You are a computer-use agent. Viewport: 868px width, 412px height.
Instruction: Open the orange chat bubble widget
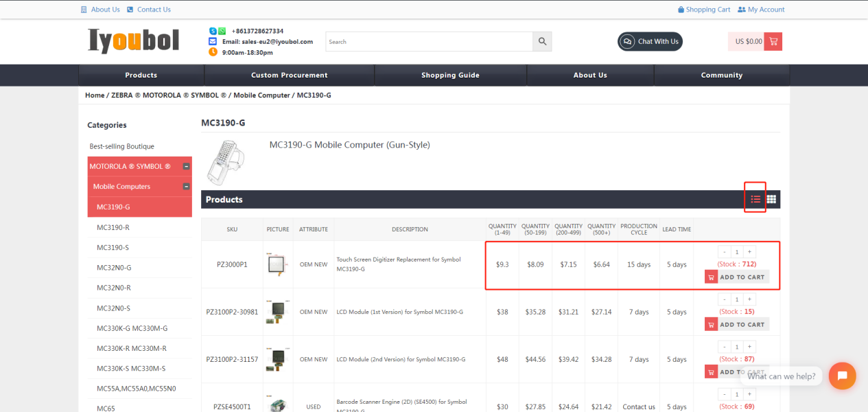tap(842, 376)
